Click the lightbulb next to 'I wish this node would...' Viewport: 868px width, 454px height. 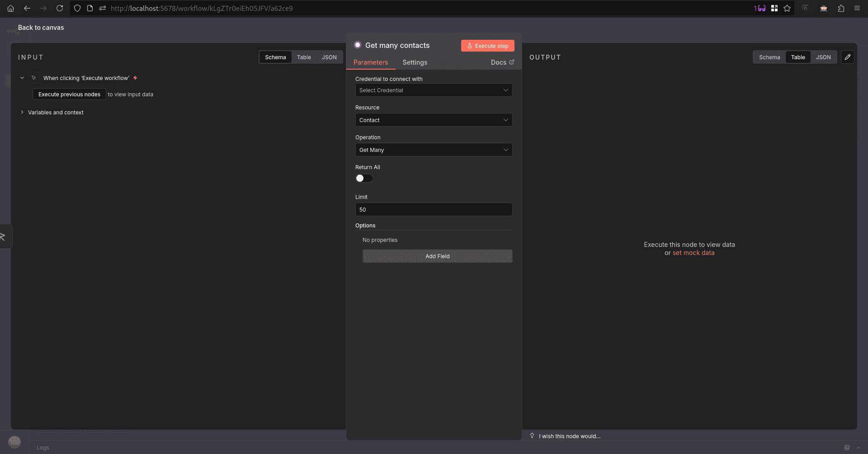pos(532,435)
